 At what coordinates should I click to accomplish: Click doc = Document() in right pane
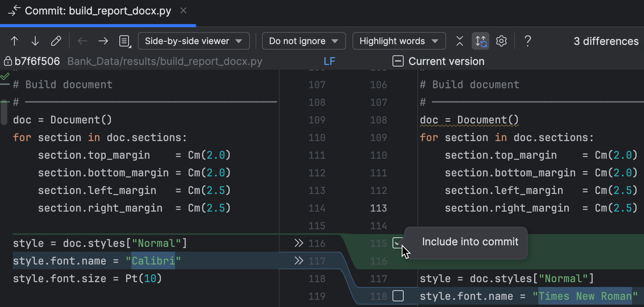[469, 120]
